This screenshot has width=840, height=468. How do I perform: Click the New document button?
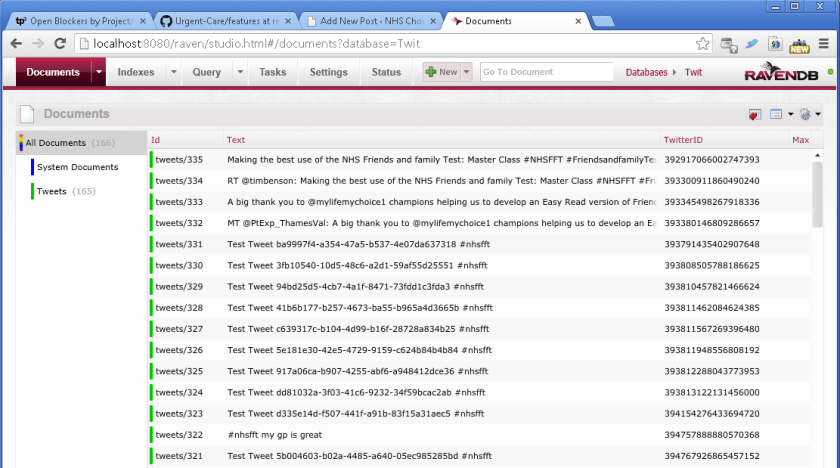[441, 72]
